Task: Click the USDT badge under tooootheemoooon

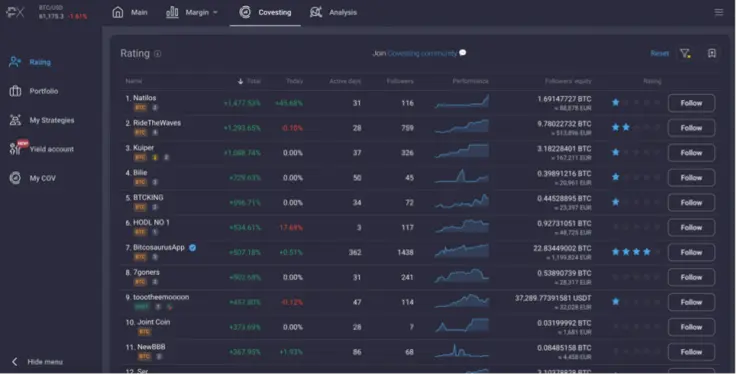Action: click(x=142, y=307)
